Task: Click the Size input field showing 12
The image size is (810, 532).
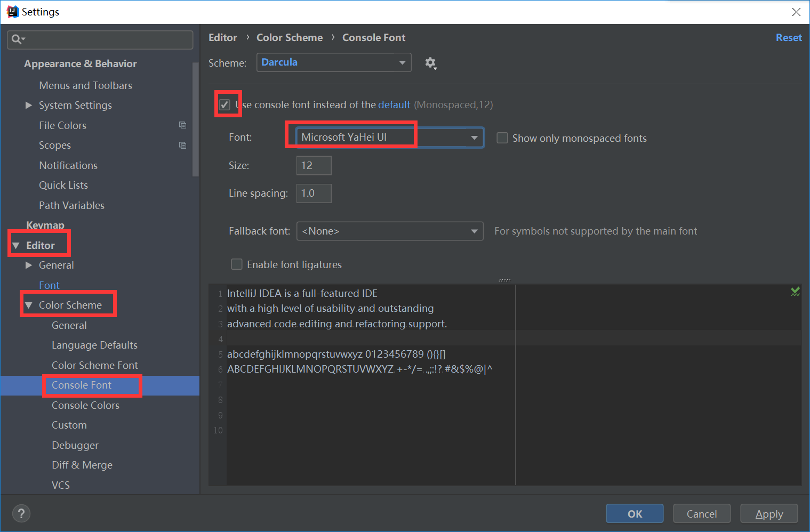Action: (314, 165)
